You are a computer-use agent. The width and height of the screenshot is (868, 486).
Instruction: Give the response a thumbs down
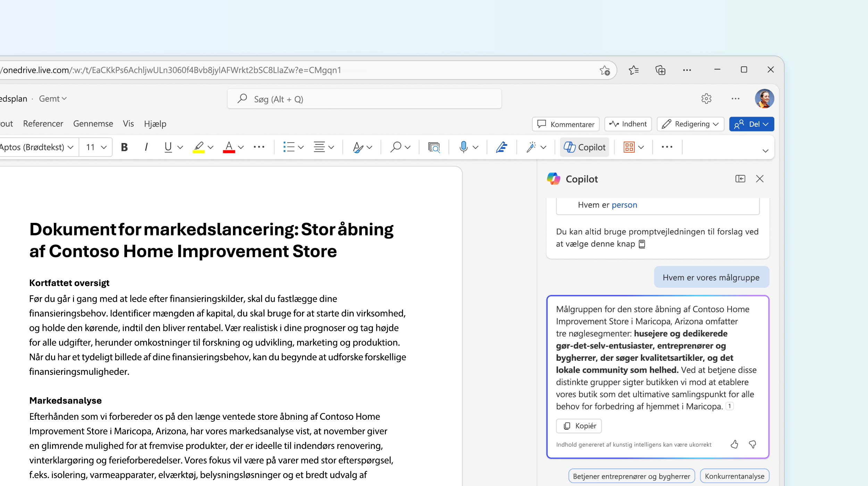click(x=752, y=444)
